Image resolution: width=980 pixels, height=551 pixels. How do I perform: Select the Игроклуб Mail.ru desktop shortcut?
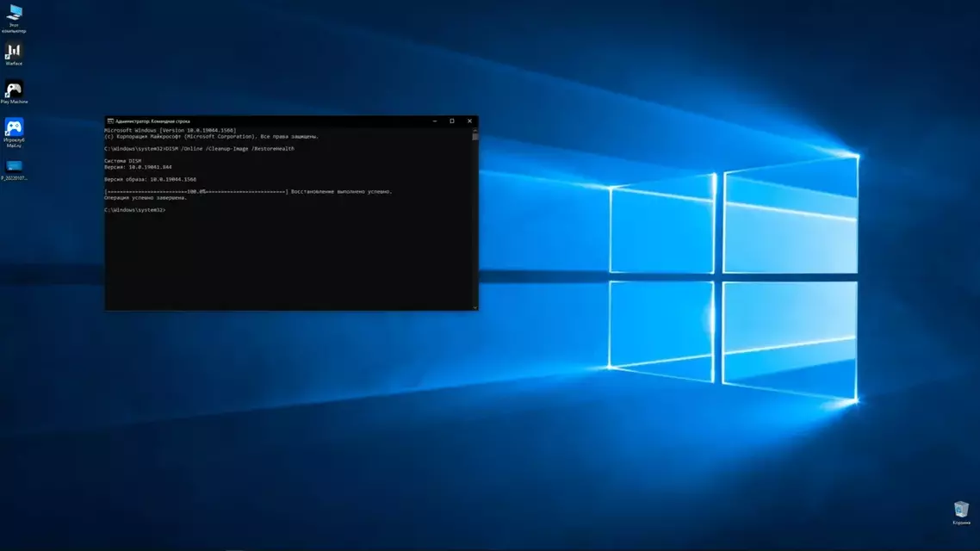pyautogui.click(x=14, y=133)
